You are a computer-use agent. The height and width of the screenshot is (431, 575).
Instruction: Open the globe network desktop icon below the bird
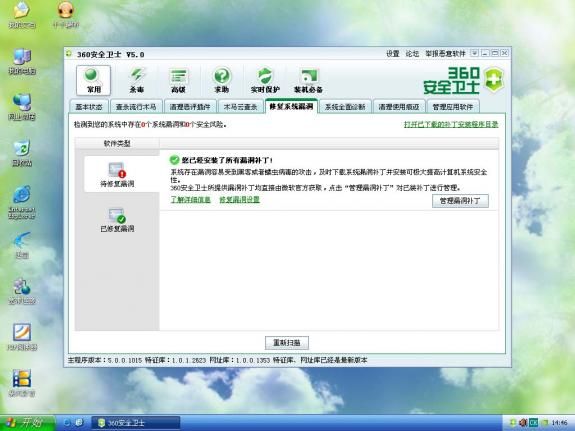(22, 291)
